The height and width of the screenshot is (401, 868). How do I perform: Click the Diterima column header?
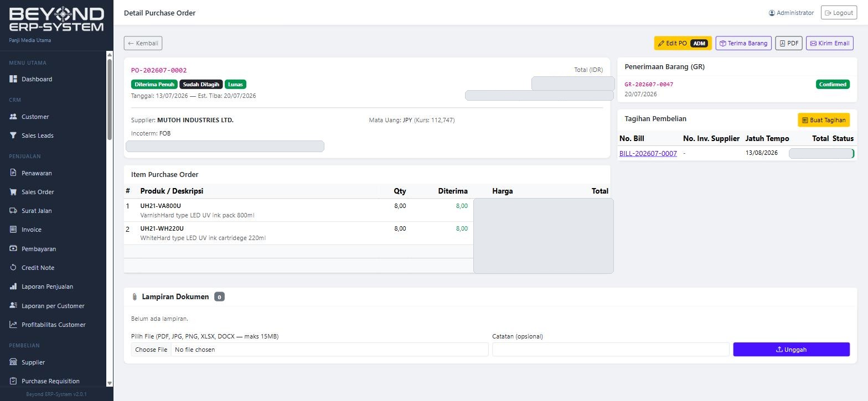[x=453, y=191]
